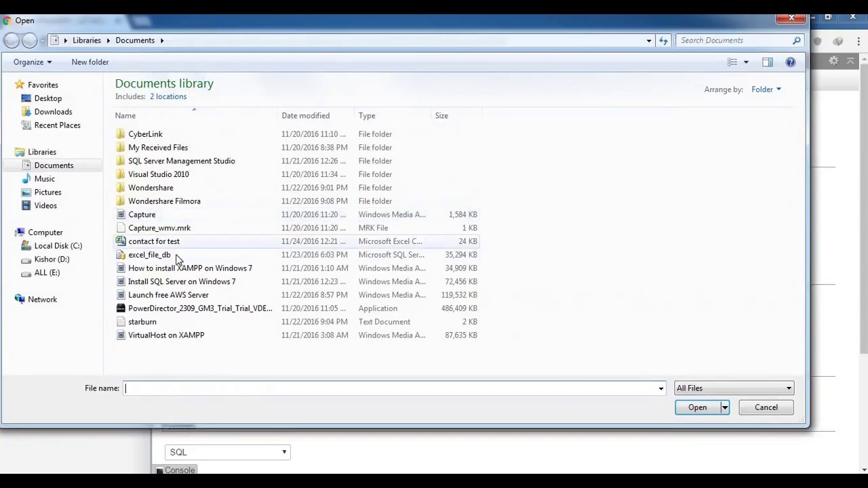868x488 pixels.
Task: Open the view options dropdown arrow
Action: pos(746,62)
